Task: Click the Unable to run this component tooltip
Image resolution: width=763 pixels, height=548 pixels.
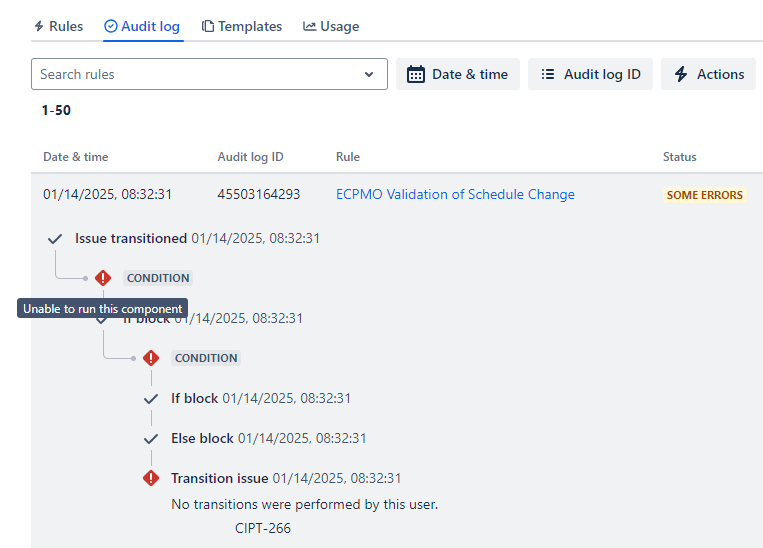Action: point(103,309)
